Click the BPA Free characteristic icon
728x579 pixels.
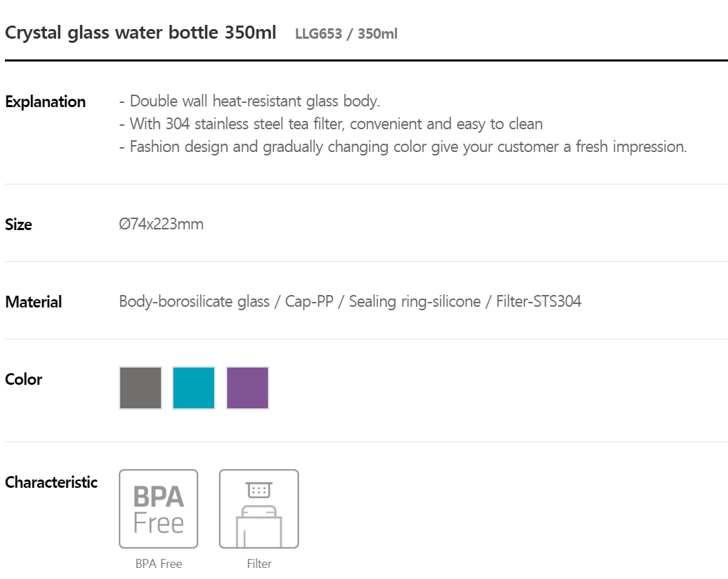(x=158, y=509)
